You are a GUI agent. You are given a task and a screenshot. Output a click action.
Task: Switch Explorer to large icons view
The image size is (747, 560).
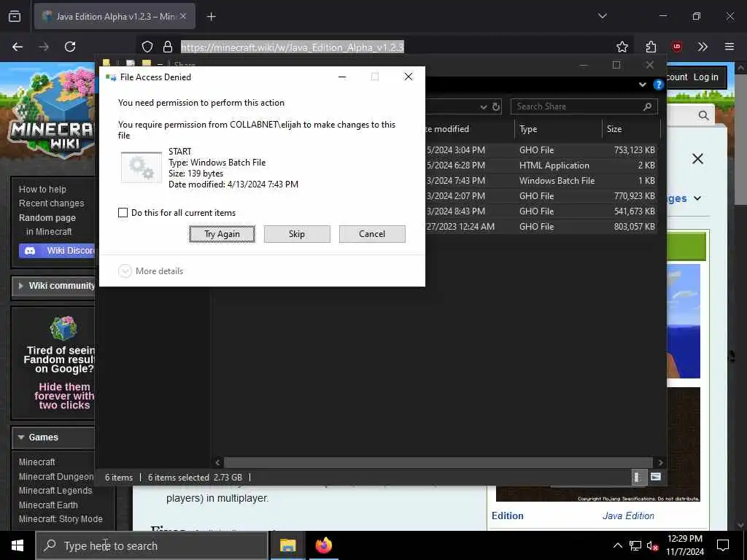[x=656, y=477]
